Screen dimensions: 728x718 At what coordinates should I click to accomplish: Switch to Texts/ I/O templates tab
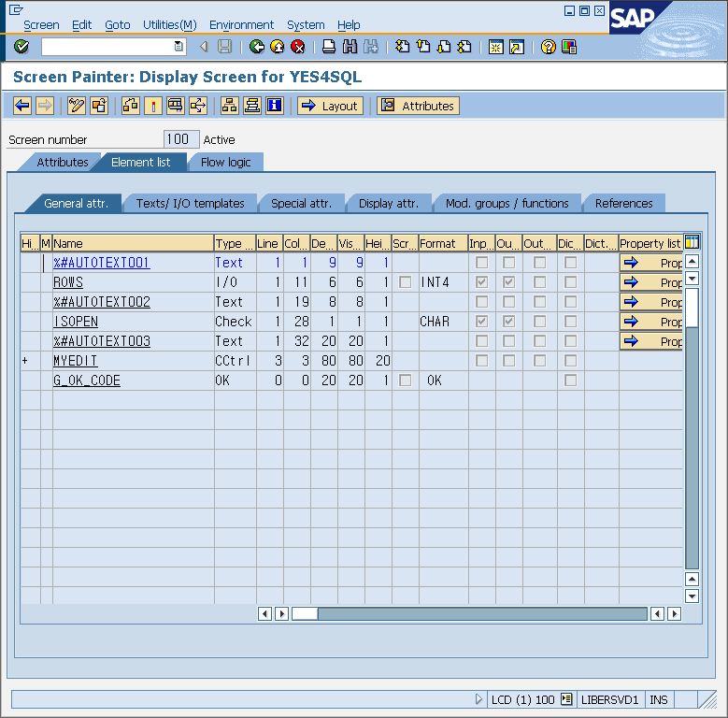(x=191, y=204)
